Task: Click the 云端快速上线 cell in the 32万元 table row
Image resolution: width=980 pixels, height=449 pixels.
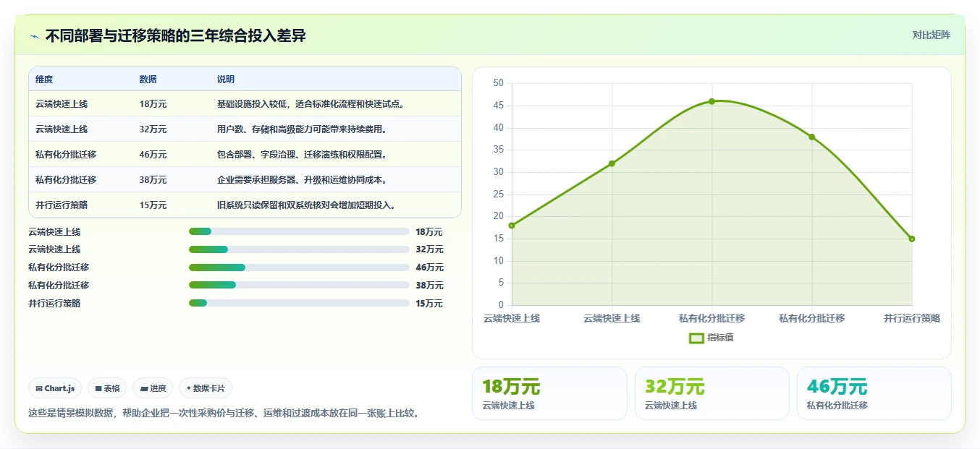Action: click(x=62, y=129)
